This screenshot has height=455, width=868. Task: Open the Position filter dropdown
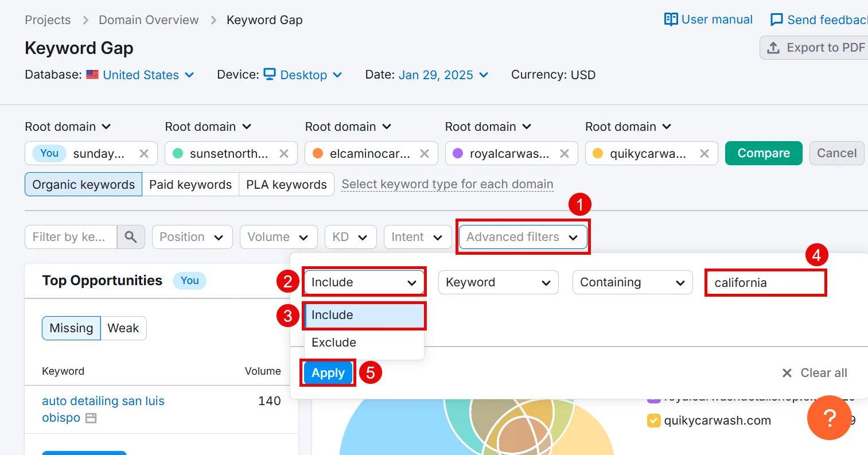point(192,237)
